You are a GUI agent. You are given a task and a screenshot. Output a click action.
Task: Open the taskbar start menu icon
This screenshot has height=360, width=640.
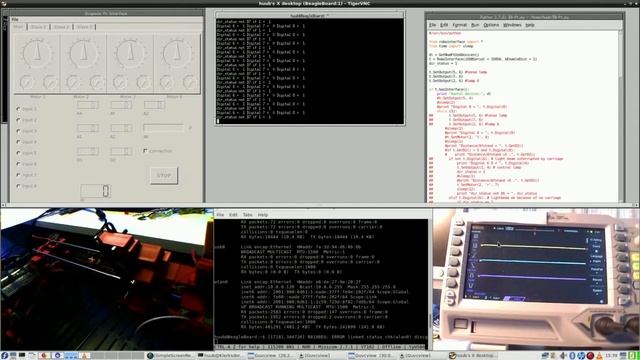tap(4, 356)
